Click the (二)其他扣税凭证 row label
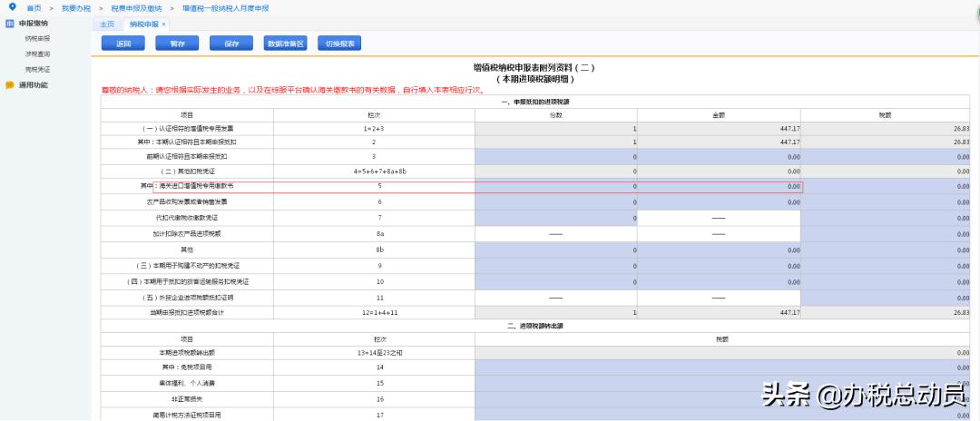The height and width of the screenshot is (421, 980). (187, 171)
